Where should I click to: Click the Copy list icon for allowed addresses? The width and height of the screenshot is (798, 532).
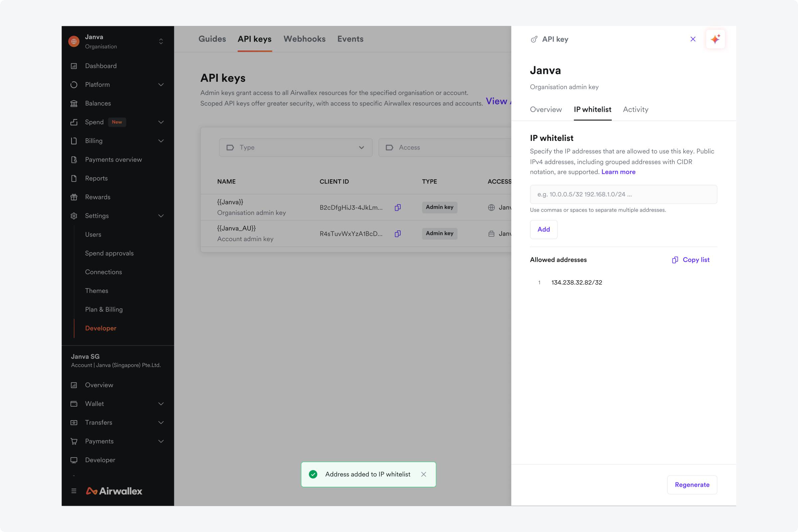tap(675, 260)
